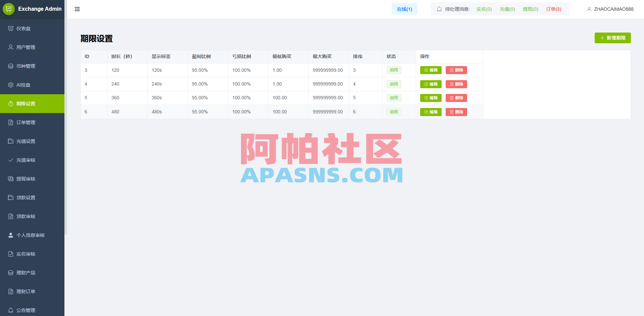Viewport: 644px width, 316px height.
Task: Click the notification bell icon
Action: (439, 9)
